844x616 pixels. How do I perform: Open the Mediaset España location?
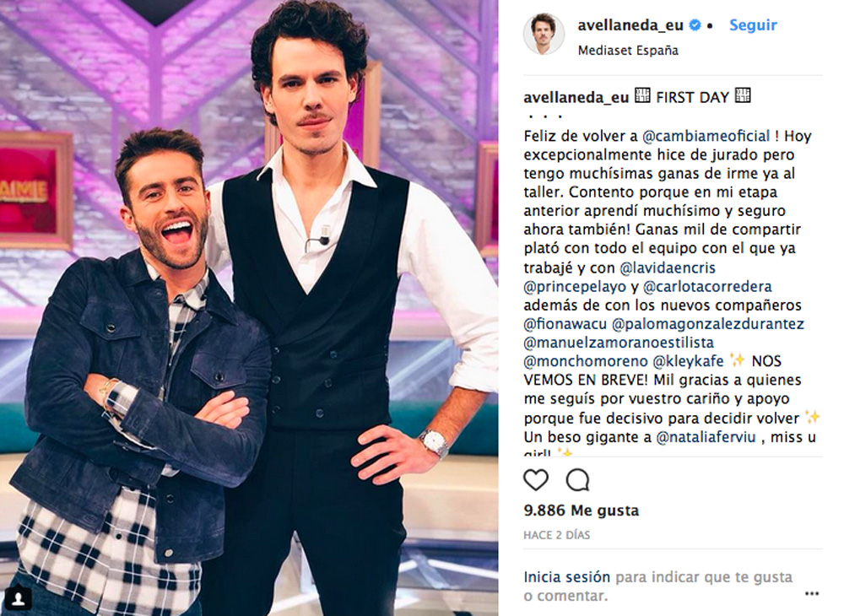click(x=628, y=51)
